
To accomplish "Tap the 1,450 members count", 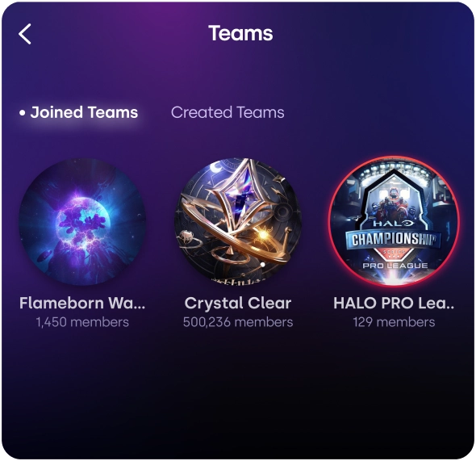I will (x=82, y=322).
